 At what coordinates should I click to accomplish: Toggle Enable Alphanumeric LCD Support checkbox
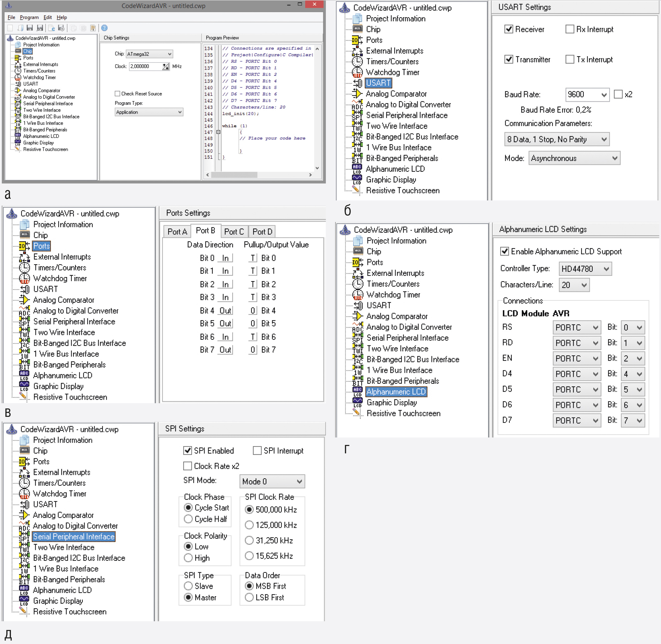point(504,251)
